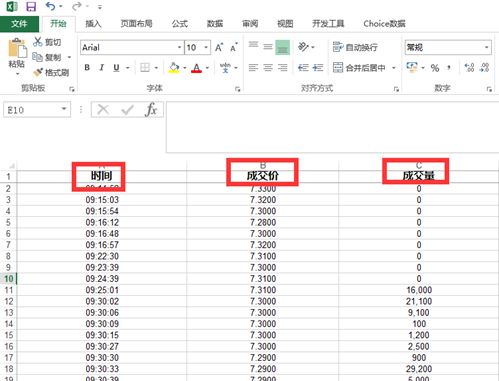The image size is (499, 381).
Task: Click the Select All corner triangle
Action: (12, 166)
